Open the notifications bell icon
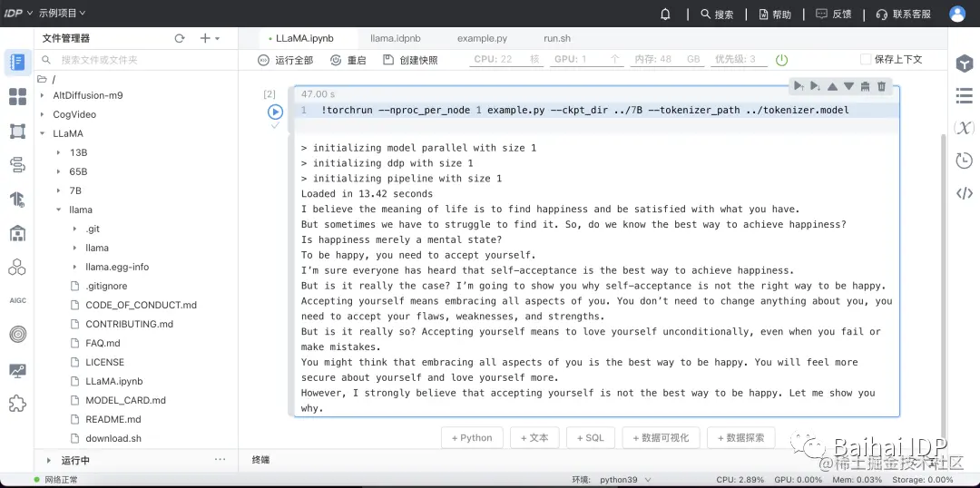 pyautogui.click(x=666, y=14)
